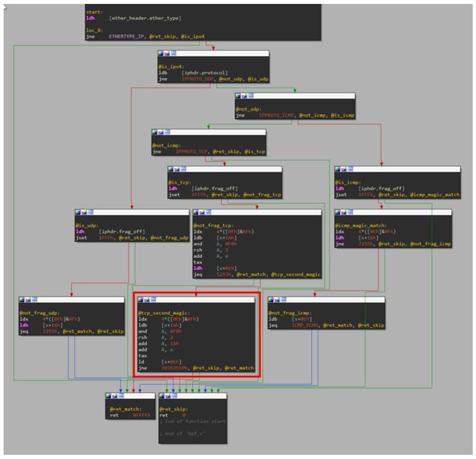
Task: Select the ETHERTYPE_IP operand in start block
Action: (126, 36)
